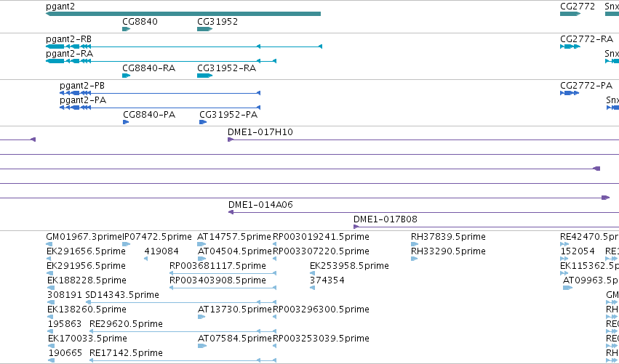Select the pgant2 gene bar

point(183,14)
